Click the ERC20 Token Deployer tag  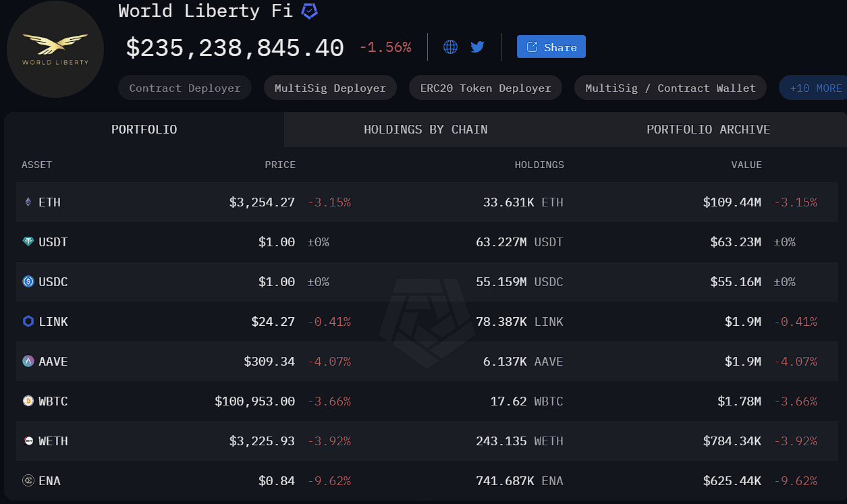click(485, 88)
